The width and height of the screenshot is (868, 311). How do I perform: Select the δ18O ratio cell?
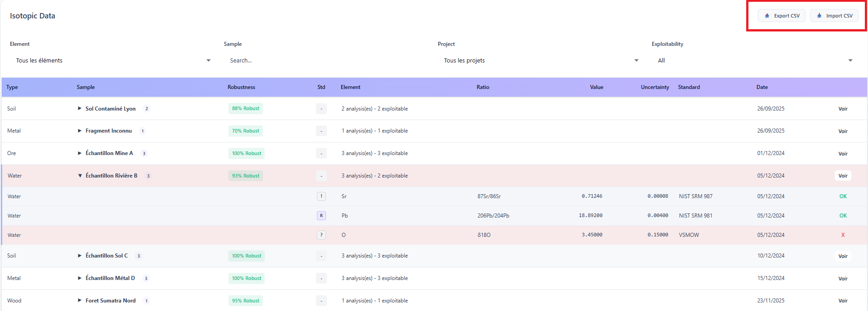[484, 235]
